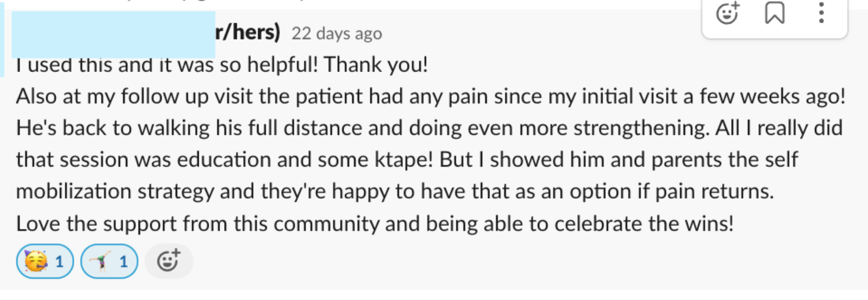Click the partying face emoji image
The height and width of the screenshot is (300, 868).
[x=36, y=261]
